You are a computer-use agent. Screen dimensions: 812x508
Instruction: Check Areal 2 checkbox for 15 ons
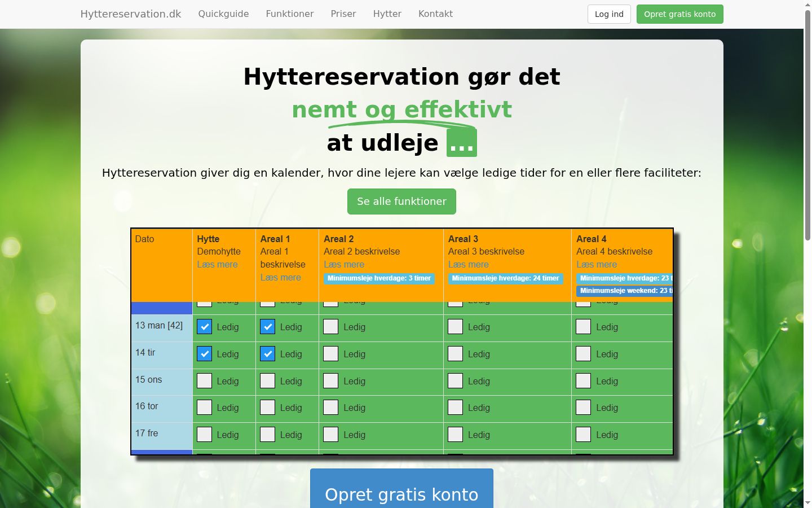click(331, 381)
